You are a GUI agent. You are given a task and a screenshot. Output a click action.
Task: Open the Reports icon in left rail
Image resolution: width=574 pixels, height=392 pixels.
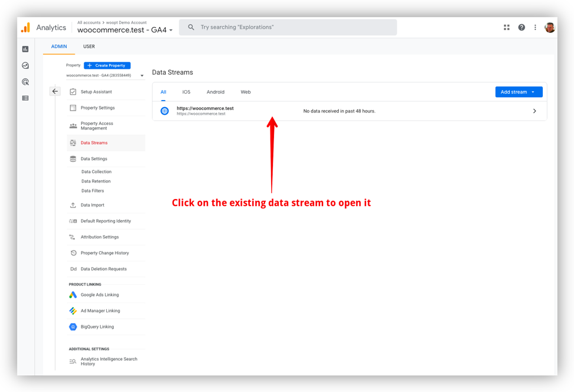(25, 49)
